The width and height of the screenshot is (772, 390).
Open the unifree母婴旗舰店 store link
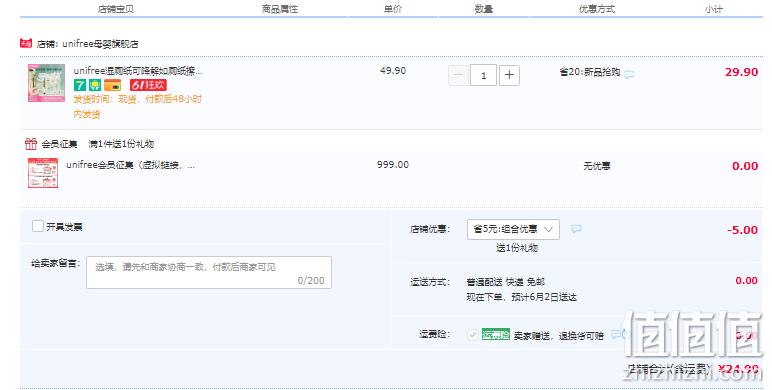(100, 44)
